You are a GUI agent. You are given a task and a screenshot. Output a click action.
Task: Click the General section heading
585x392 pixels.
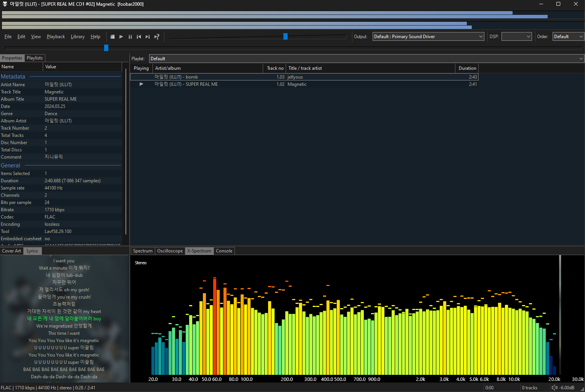click(x=11, y=165)
